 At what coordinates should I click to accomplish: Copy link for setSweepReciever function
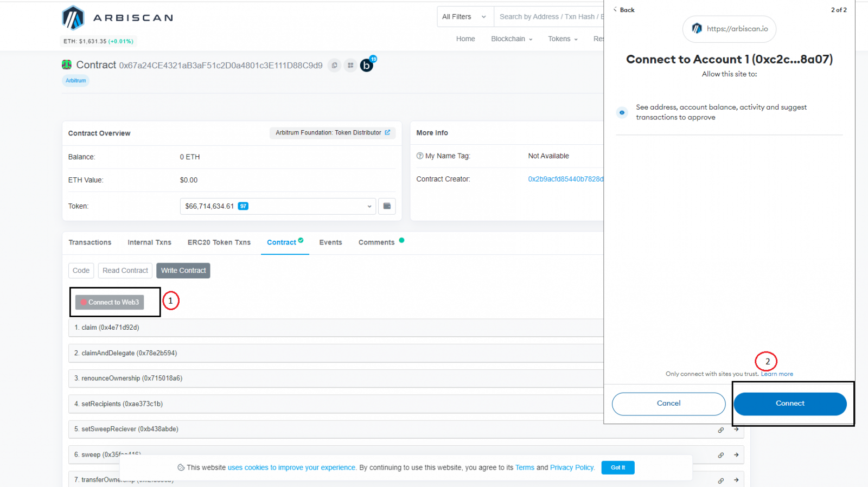(721, 430)
